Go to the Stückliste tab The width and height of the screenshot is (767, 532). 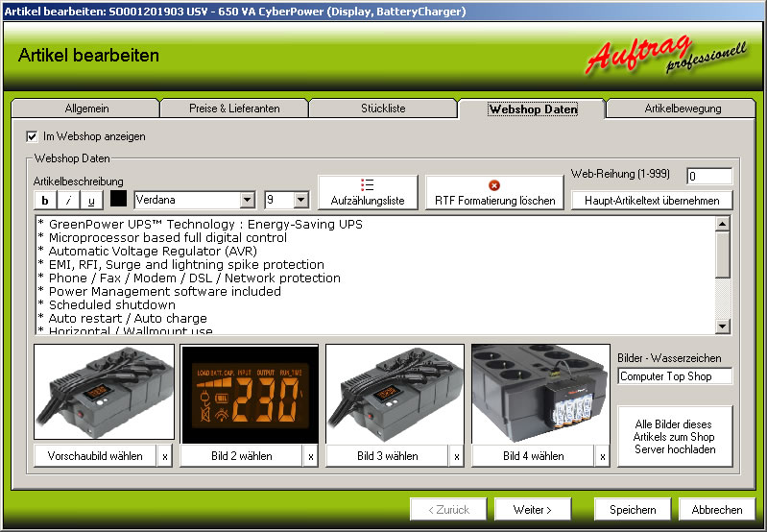pyautogui.click(x=383, y=109)
